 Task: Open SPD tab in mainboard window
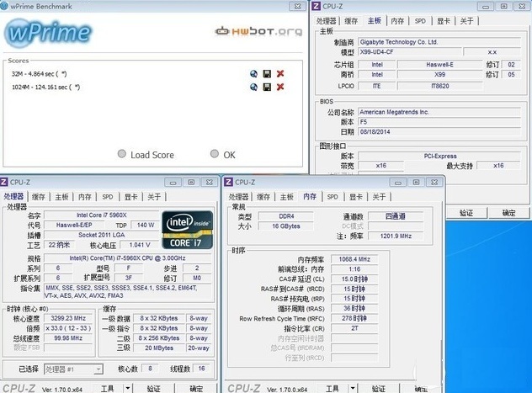coord(420,21)
